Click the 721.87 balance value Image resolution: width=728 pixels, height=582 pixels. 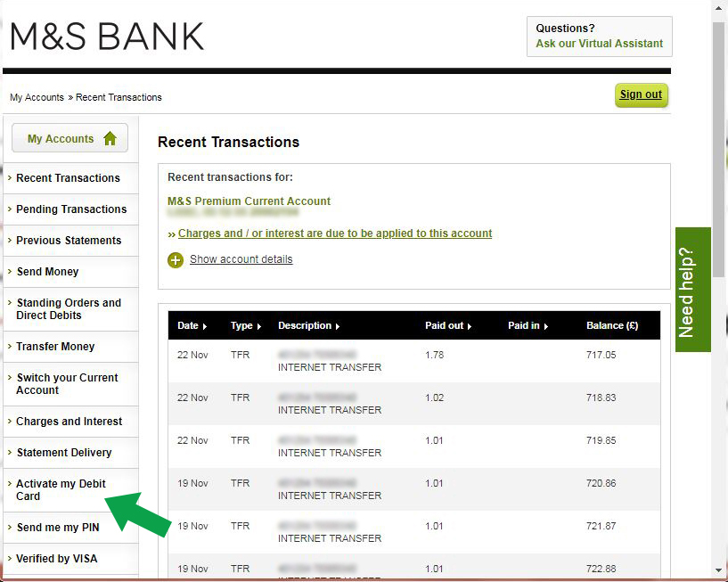point(601,526)
